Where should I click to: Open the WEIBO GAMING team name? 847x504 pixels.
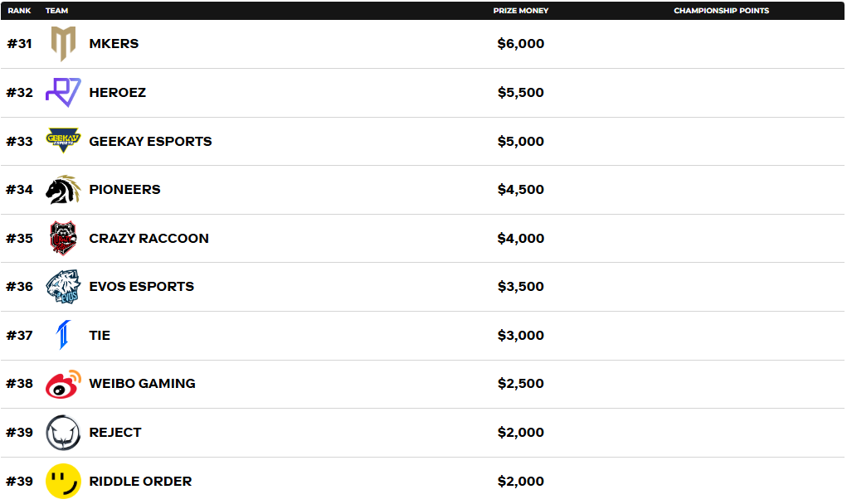[142, 384]
